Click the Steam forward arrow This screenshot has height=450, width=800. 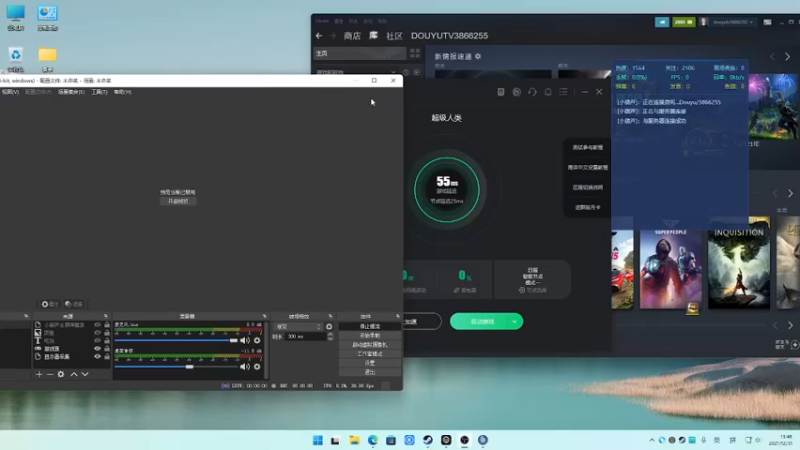(333, 36)
